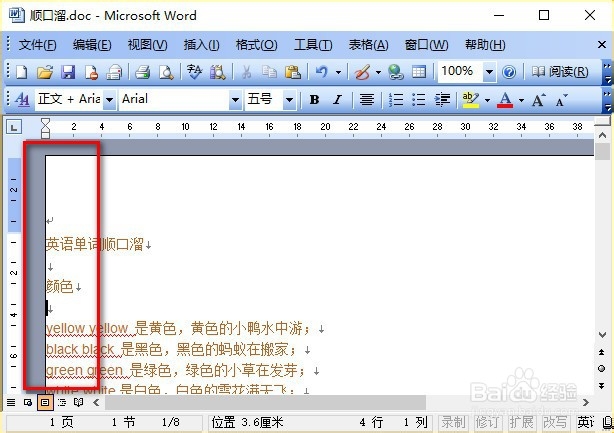Click the paragraph indent toolbar icon
The image size is (614, 433).
point(442,100)
